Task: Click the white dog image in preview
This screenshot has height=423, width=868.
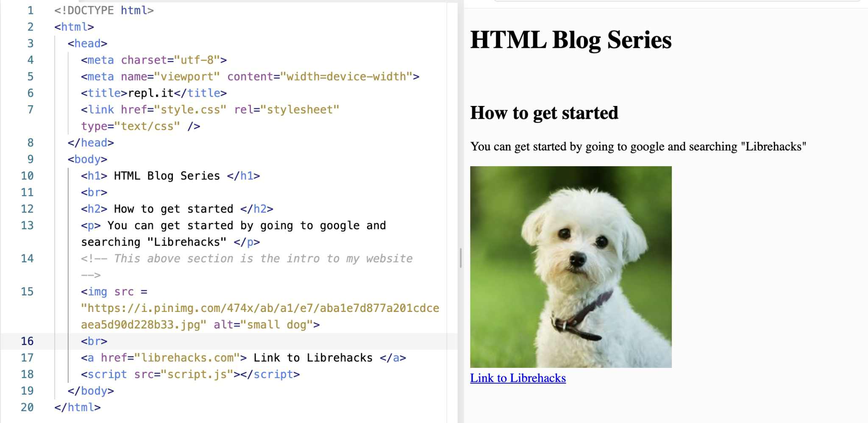Action: (571, 267)
